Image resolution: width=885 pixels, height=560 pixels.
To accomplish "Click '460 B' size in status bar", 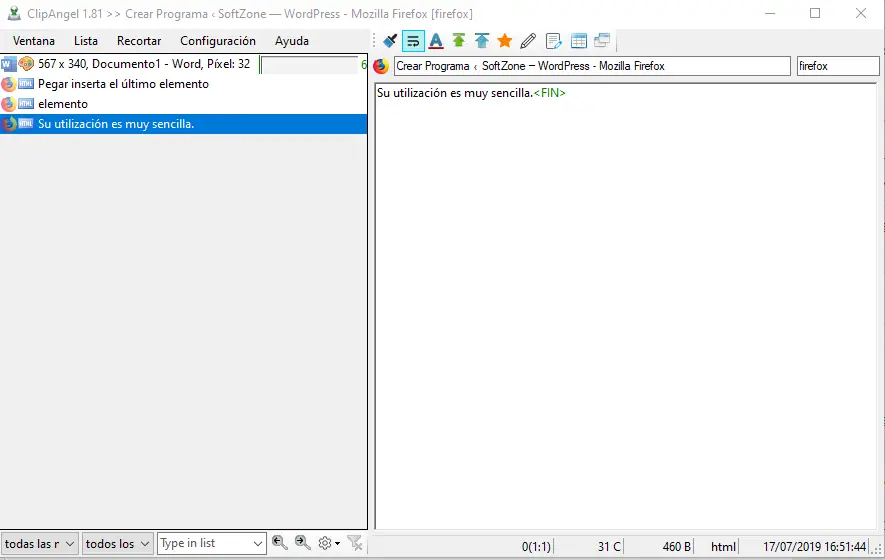I will [x=677, y=546].
